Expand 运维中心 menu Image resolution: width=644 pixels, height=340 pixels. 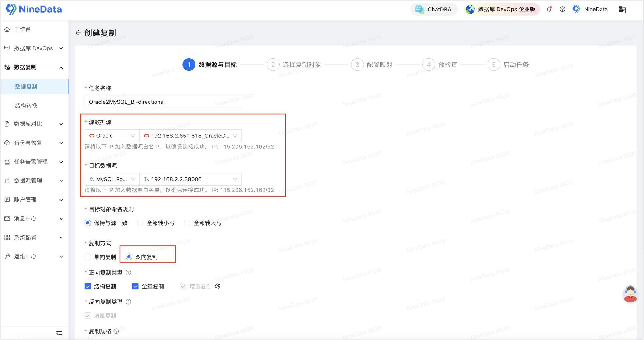pos(34,257)
